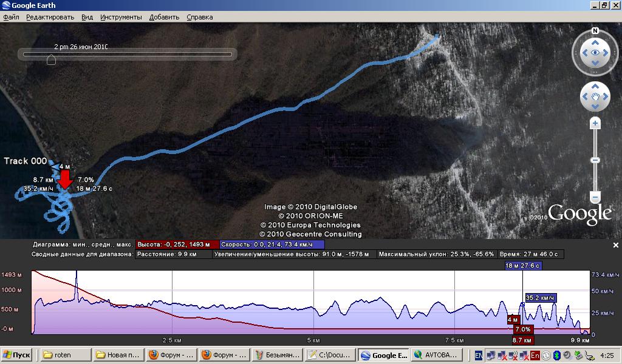The image size is (622, 364).
Task: Open the Инструменты menu
Action: 121,17
